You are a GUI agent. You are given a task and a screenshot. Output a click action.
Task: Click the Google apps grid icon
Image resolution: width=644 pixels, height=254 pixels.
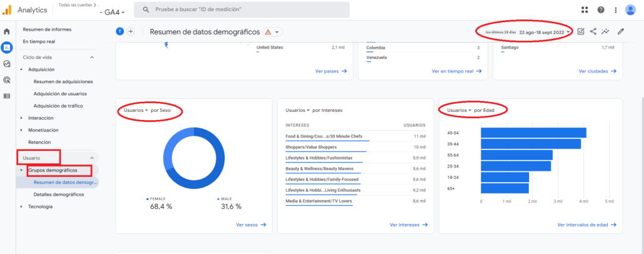click(x=585, y=10)
